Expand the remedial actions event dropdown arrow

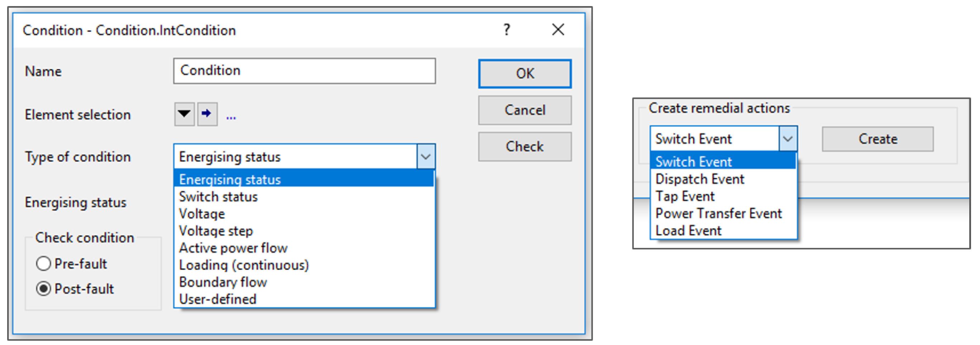788,139
